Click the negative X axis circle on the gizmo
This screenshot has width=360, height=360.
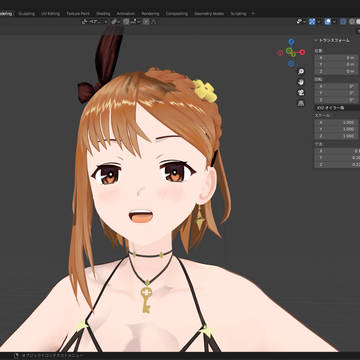click(x=280, y=53)
